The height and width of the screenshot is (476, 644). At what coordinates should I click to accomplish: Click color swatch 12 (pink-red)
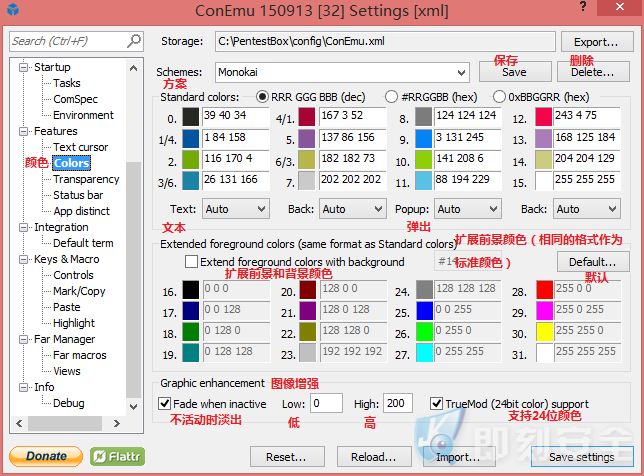[543, 117]
